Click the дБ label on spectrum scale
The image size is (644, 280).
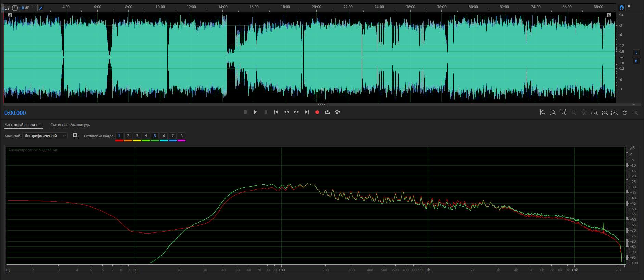(x=632, y=148)
